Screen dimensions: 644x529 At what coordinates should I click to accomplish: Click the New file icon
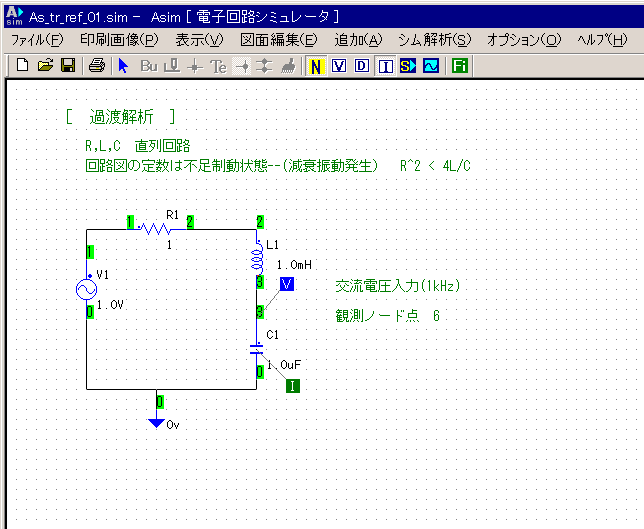(23, 65)
